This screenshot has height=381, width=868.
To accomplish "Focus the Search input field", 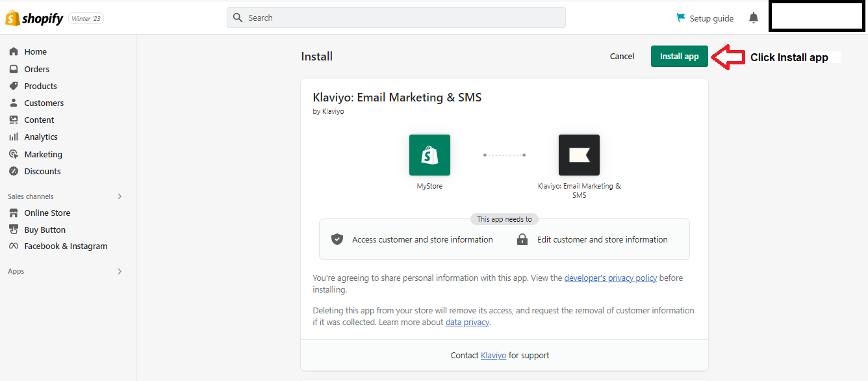I will pos(396,18).
